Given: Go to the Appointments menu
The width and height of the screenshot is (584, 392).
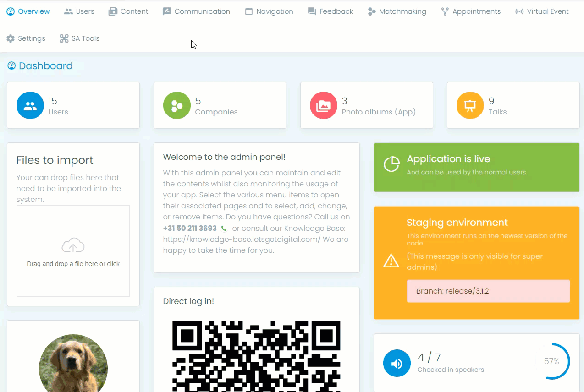Looking at the screenshot, I should 471,11.
